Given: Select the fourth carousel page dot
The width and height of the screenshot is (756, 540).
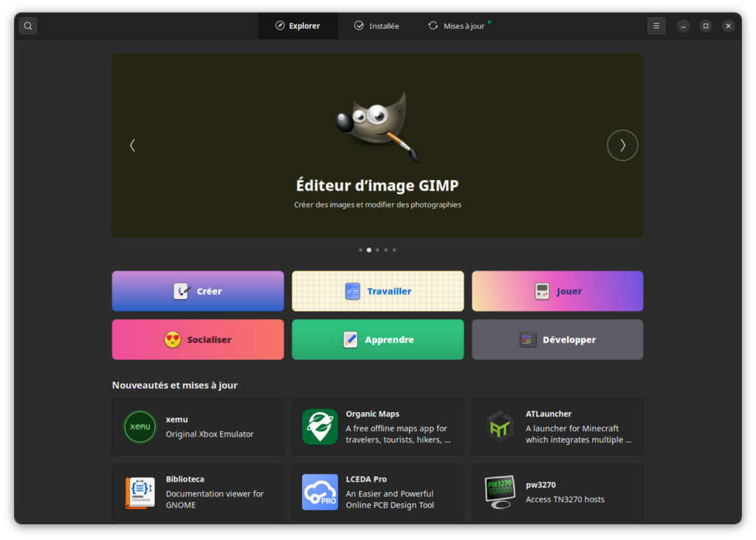Looking at the screenshot, I should (385, 250).
